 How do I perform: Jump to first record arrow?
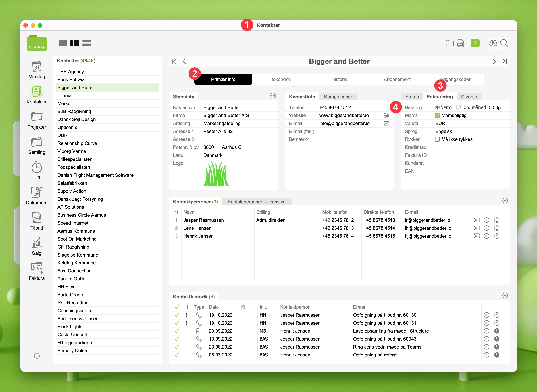coord(174,61)
